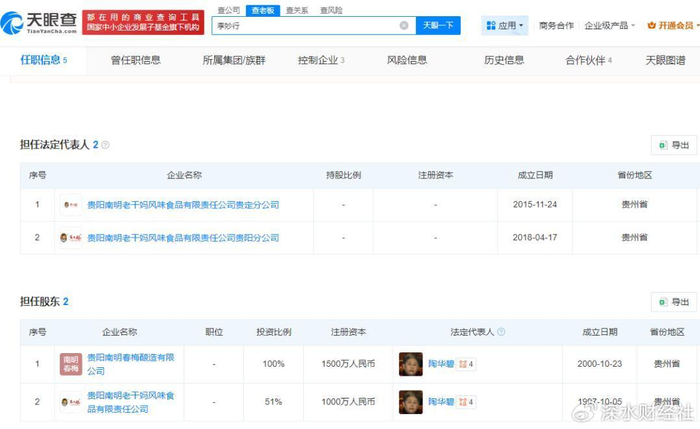This screenshot has height=429, width=700.
Task: Select the 1000万人民币 registered capital cell
Action: coord(348,402)
